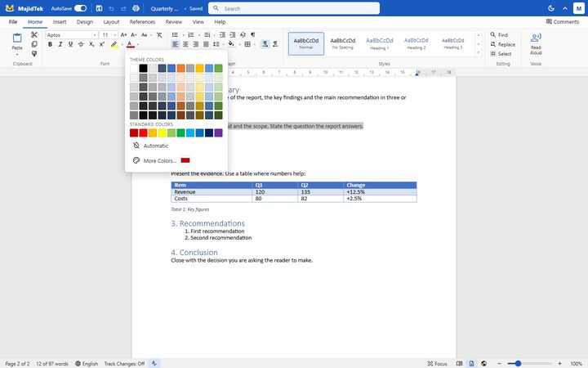Toggle justify alignment

pyautogui.click(x=206, y=44)
